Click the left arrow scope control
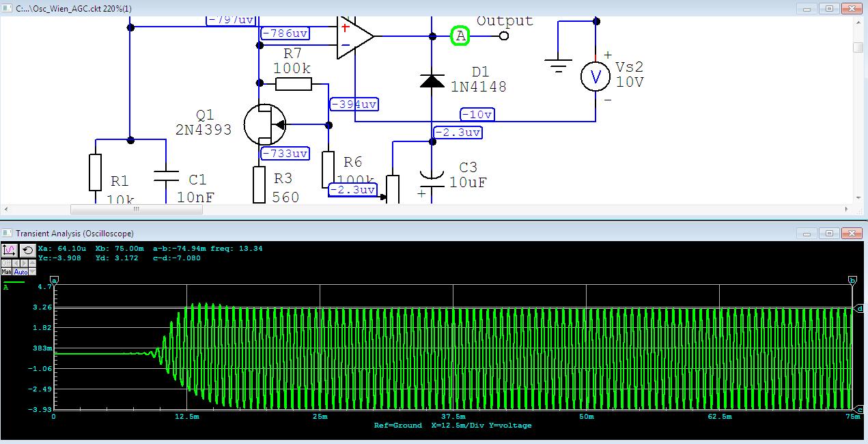Image resolution: width=868 pixels, height=444 pixels. pos(16,263)
